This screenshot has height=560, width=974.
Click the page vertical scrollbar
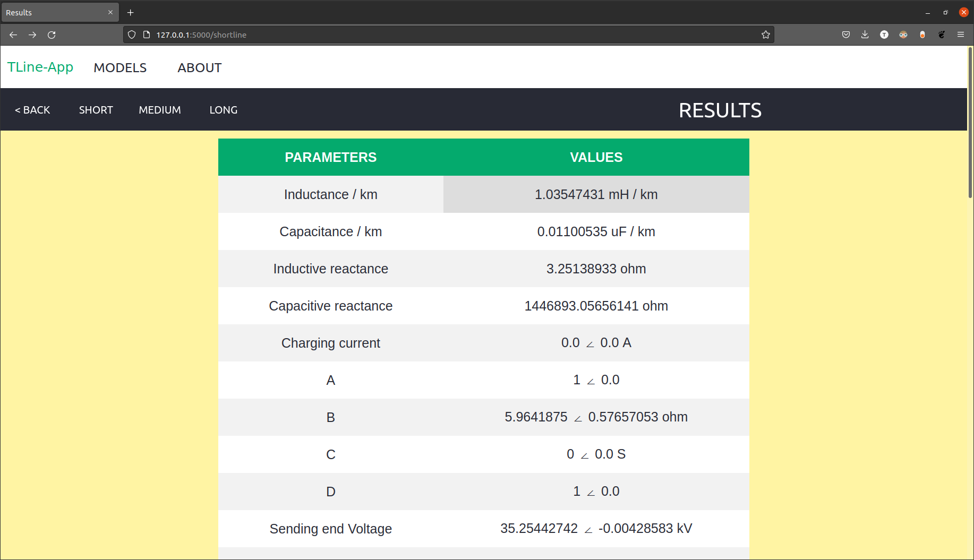pos(970,123)
